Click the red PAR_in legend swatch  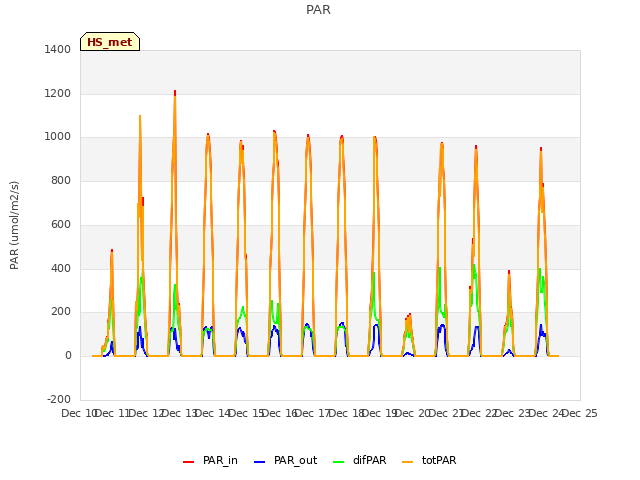[x=189, y=462]
